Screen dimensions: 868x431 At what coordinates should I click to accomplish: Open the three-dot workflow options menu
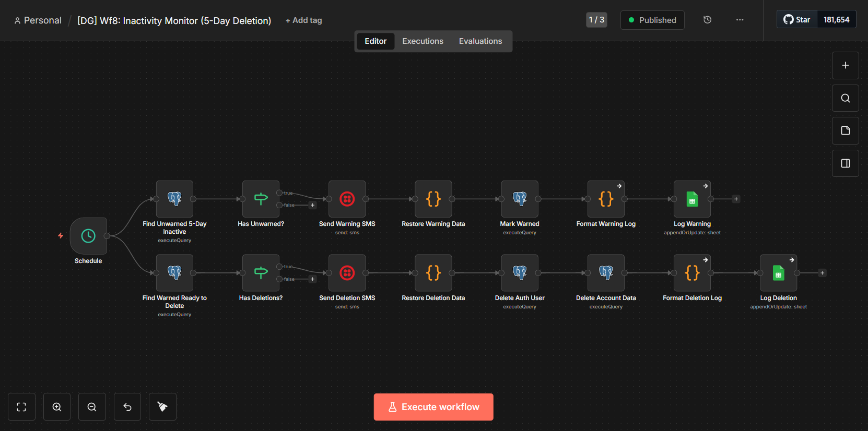[740, 20]
